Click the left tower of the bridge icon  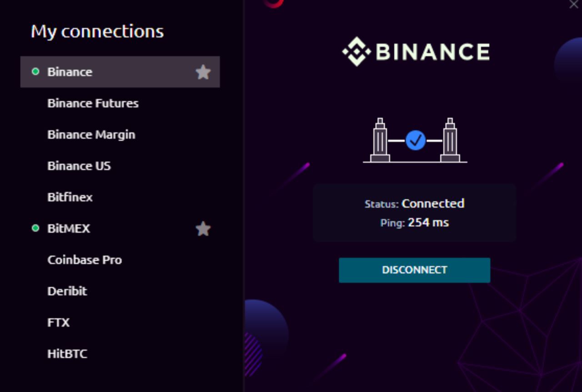[x=380, y=141]
